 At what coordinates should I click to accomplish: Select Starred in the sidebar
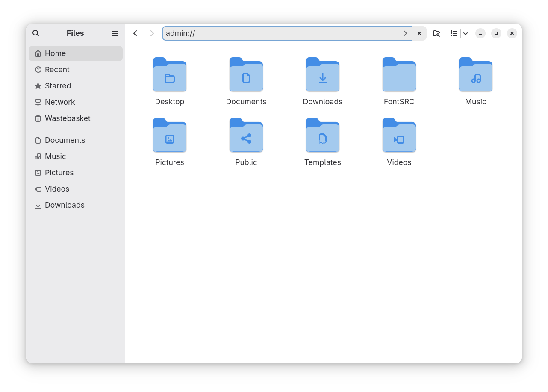(x=58, y=86)
